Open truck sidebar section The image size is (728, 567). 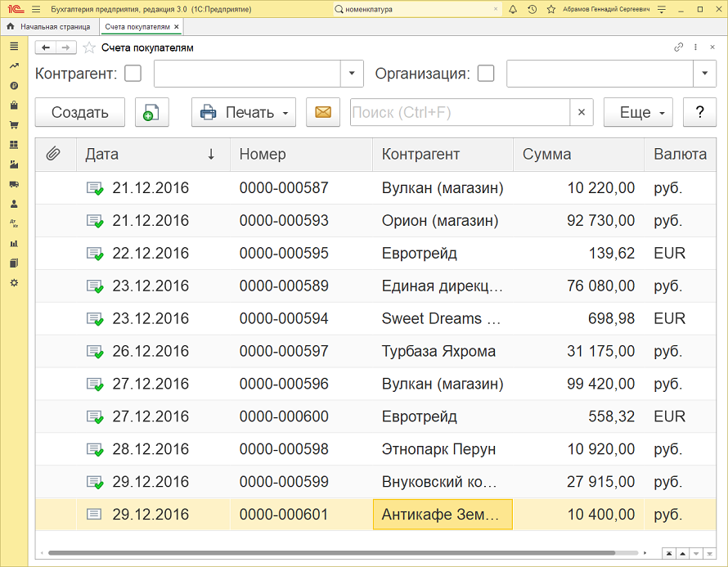tap(14, 184)
